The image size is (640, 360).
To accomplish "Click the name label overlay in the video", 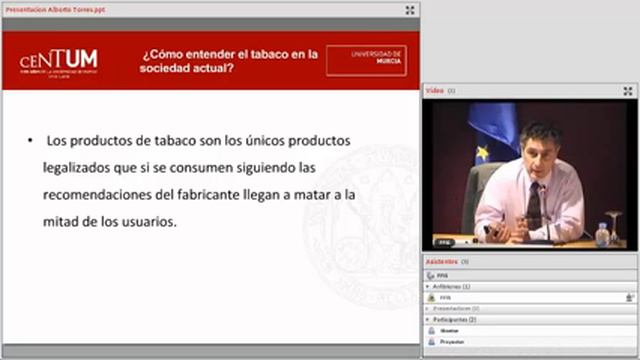I will click(x=444, y=242).
